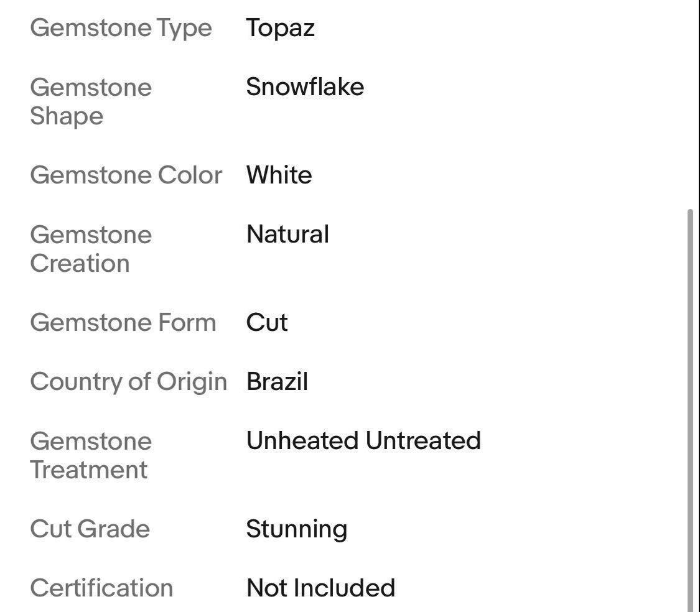Click the Gemstone Color label
The height and width of the screenshot is (612, 700).
(x=126, y=175)
